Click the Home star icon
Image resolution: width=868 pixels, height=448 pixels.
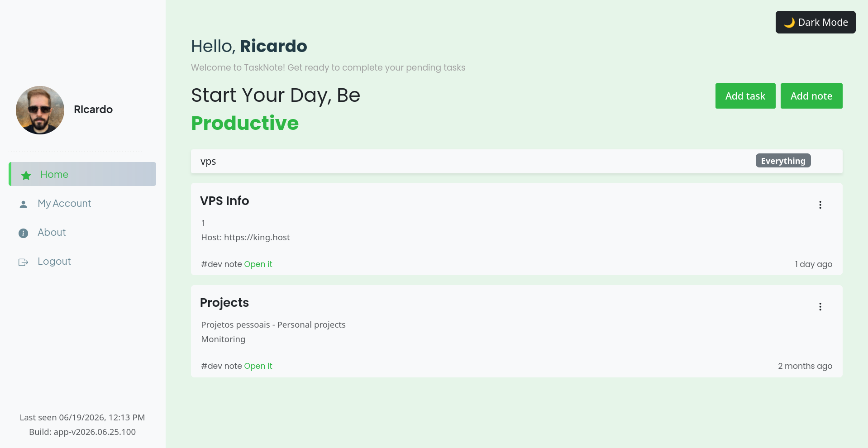[26, 175]
